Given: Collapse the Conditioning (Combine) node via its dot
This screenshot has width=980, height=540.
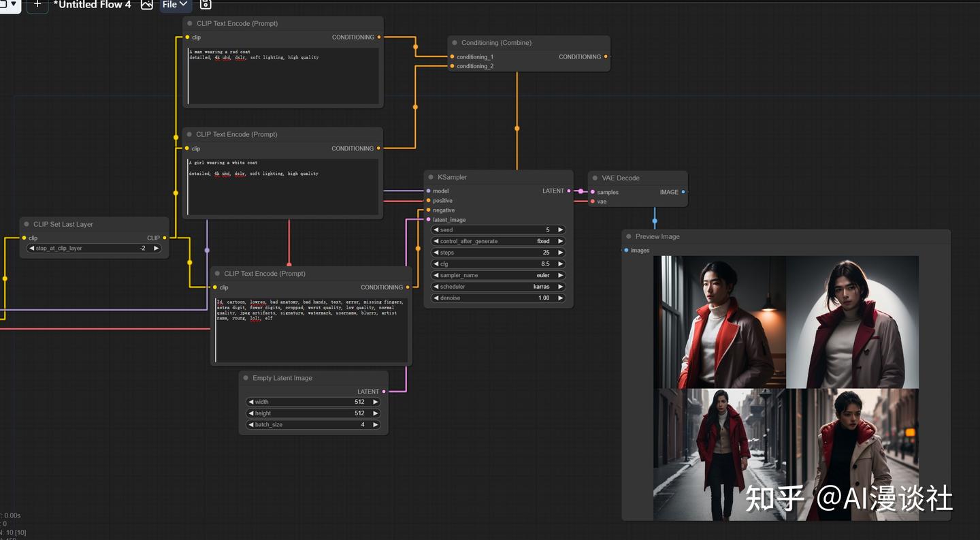Looking at the screenshot, I should click(455, 43).
